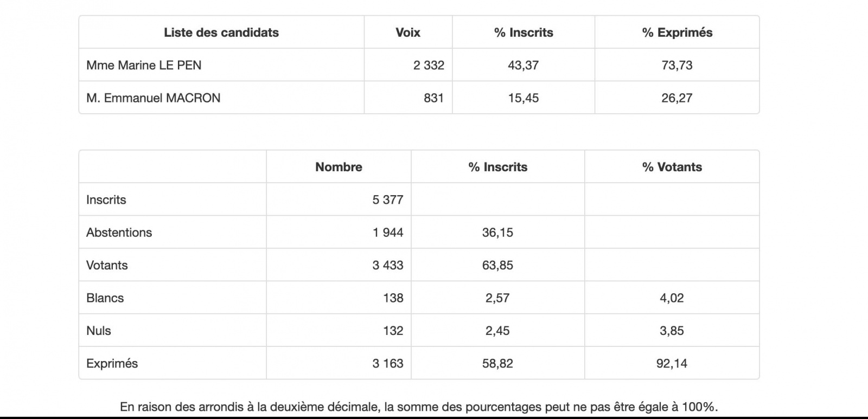Image resolution: width=868 pixels, height=419 pixels.
Task: Click the '% Votants' column header
Action: point(672,167)
